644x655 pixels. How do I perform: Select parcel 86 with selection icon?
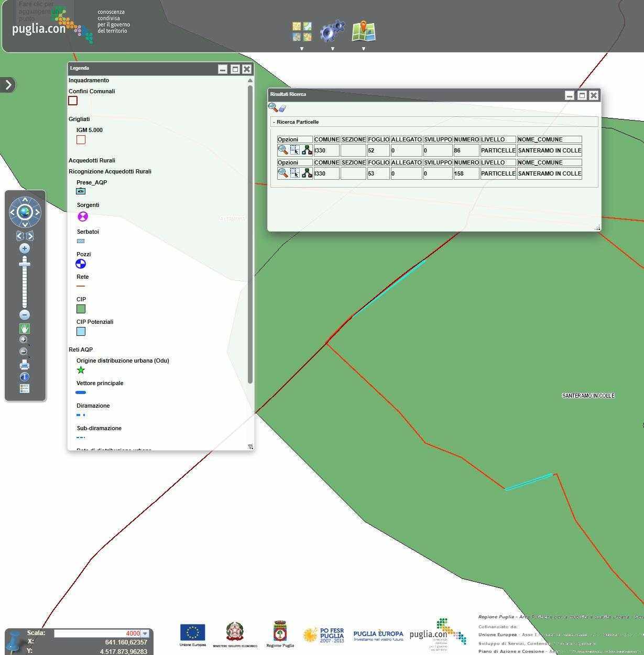295,150
